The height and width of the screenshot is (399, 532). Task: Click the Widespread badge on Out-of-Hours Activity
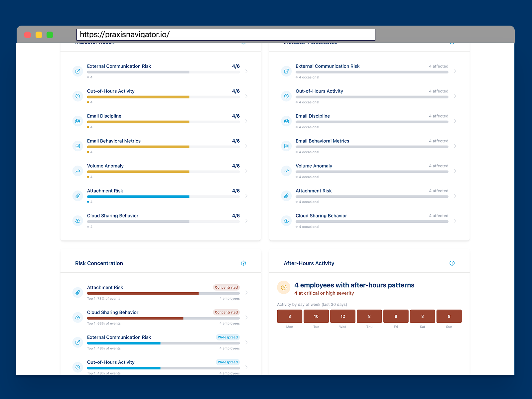(x=228, y=362)
